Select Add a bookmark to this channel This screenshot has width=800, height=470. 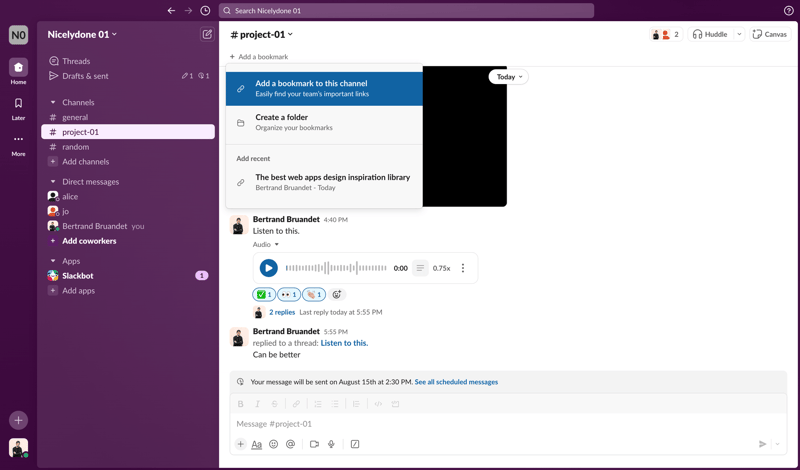tap(324, 89)
